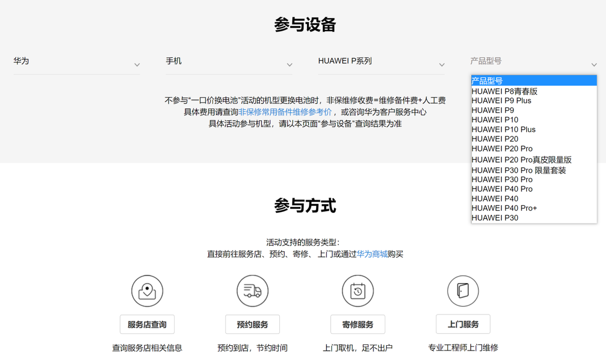Pick HUAWEI P30 at the list bottom
Screen dimensions: 606x364
pos(534,218)
